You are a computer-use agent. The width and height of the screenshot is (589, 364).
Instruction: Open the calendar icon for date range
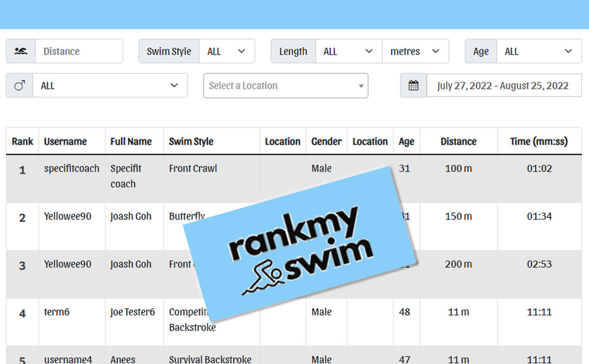[413, 86]
